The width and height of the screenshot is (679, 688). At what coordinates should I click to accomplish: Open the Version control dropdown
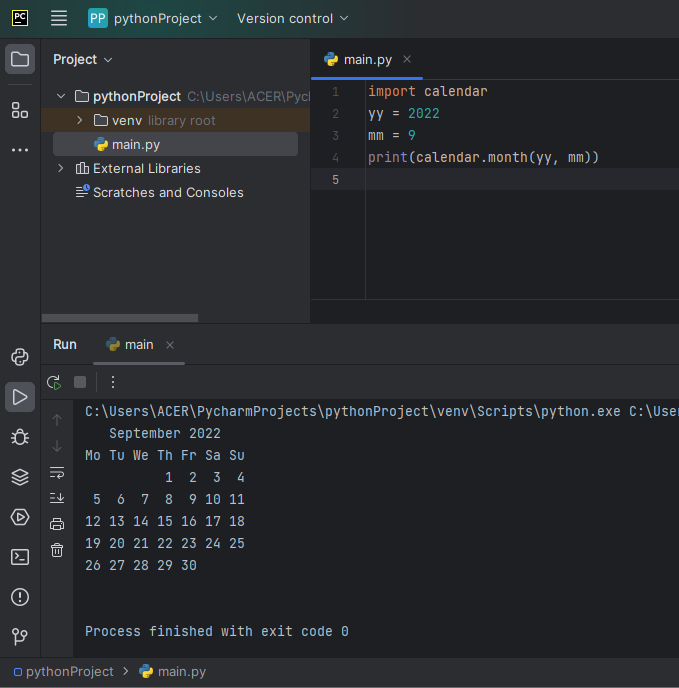point(292,18)
